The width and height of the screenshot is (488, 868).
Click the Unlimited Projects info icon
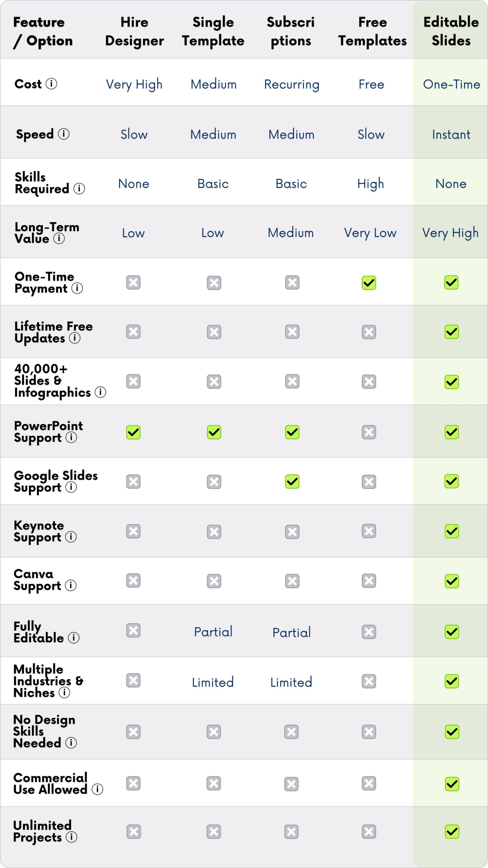[72, 837]
